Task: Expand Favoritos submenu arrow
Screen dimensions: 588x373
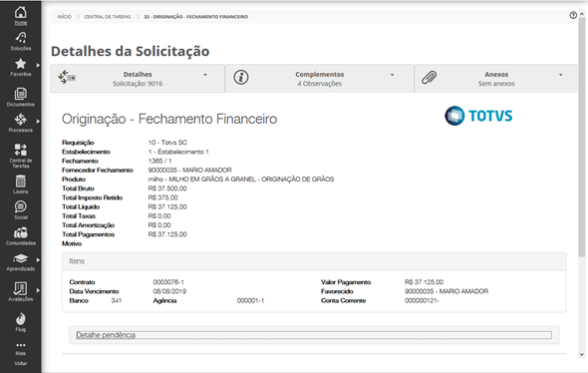Action: 38,65
